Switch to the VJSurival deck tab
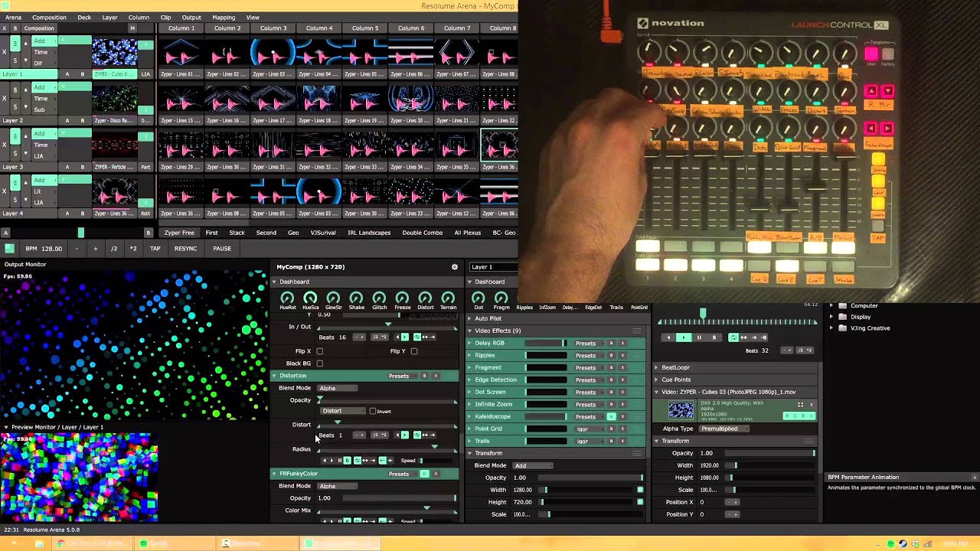This screenshot has width=980, height=551. click(323, 233)
